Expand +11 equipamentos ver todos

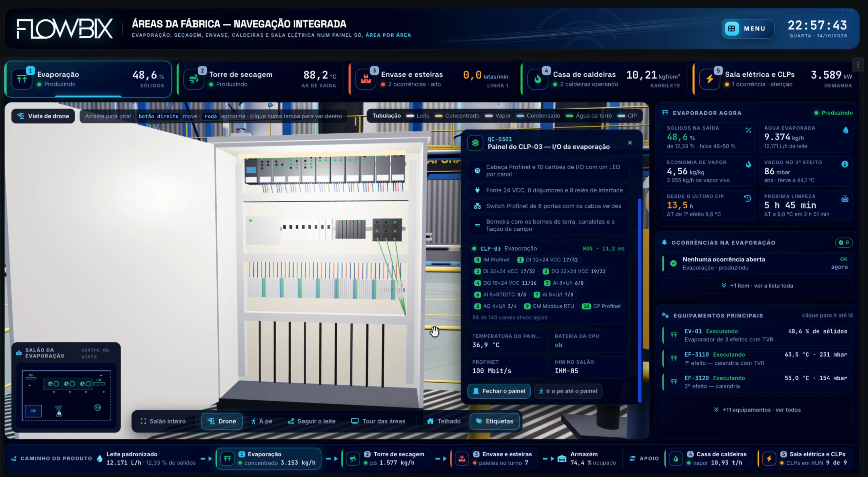[757, 410]
